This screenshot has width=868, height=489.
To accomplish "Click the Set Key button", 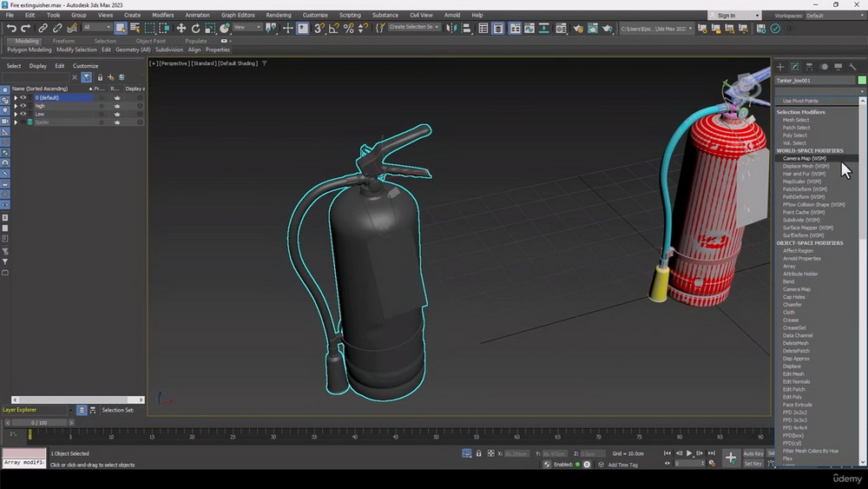I will coord(753,464).
